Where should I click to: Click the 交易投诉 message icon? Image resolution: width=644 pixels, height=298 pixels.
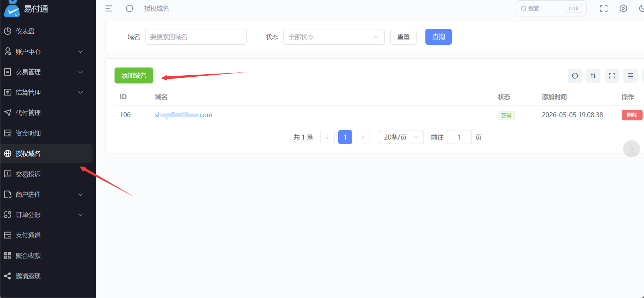pyautogui.click(x=8, y=174)
